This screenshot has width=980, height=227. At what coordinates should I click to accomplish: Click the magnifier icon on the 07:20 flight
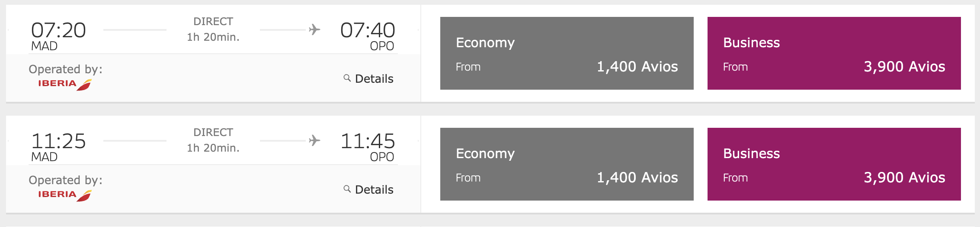347,78
